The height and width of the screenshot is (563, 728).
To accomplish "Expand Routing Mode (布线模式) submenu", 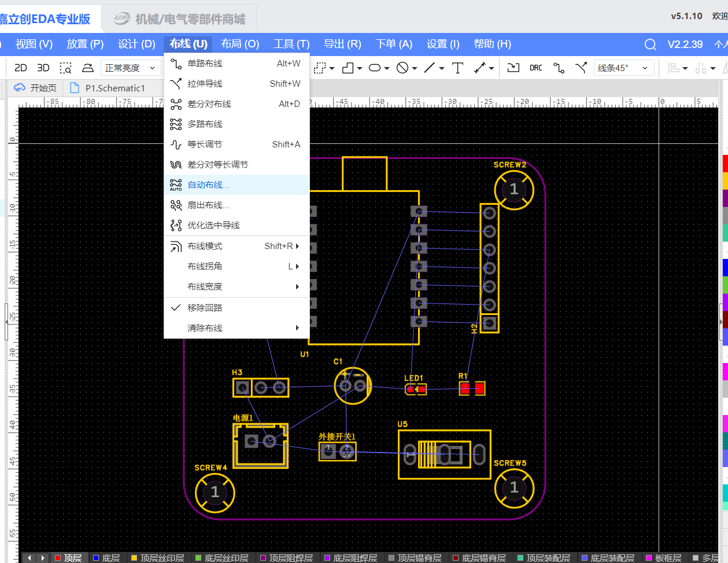I will tap(236, 246).
